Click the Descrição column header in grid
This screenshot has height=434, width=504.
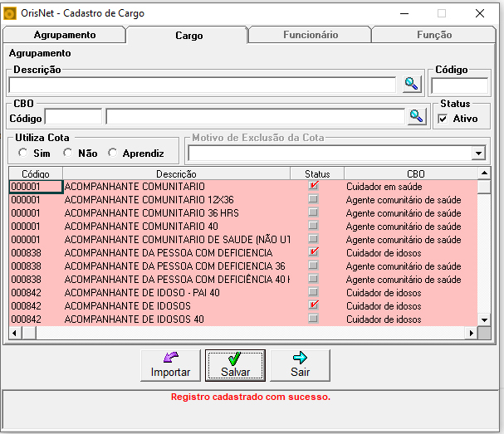pos(176,173)
